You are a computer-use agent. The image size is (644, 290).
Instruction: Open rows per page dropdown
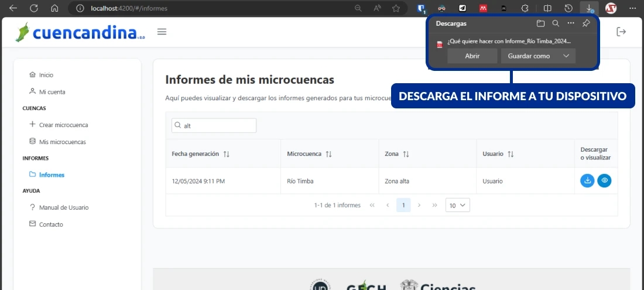coord(457,205)
